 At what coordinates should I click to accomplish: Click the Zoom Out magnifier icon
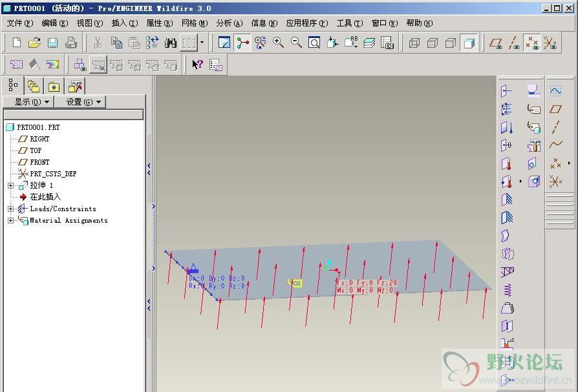pyautogui.click(x=296, y=43)
